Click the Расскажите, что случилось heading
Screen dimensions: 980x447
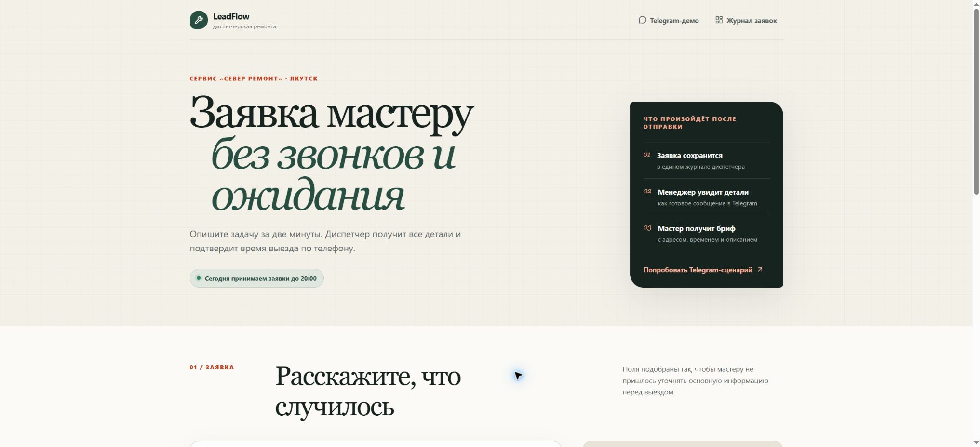click(x=368, y=391)
